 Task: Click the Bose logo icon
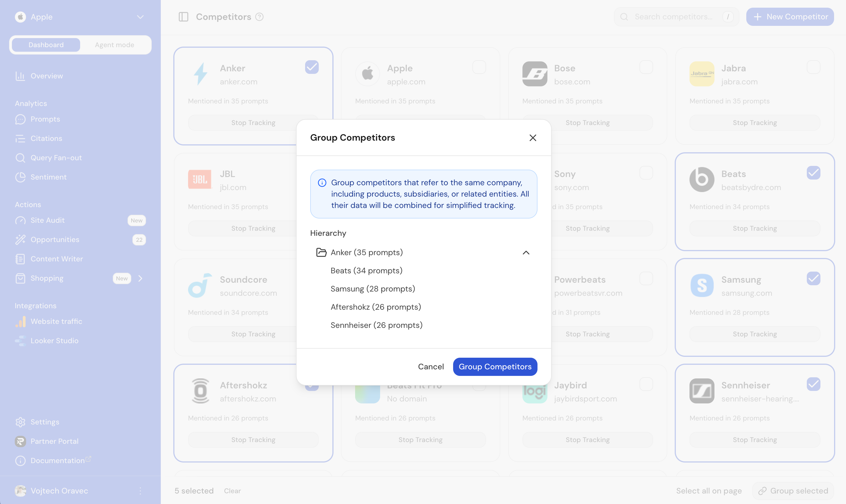pos(535,74)
